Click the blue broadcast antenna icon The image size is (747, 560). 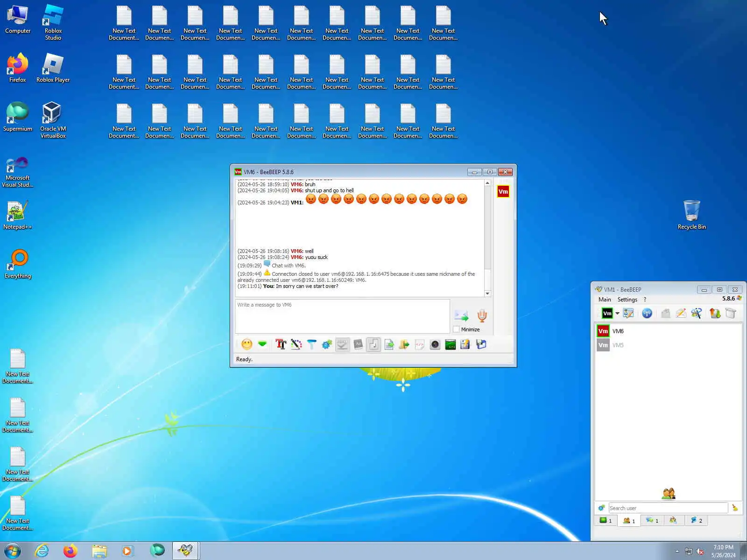647,313
